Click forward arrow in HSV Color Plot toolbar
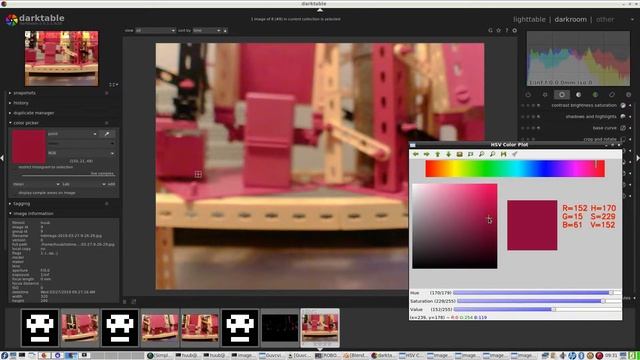This screenshot has height=360, width=640. 427,154
